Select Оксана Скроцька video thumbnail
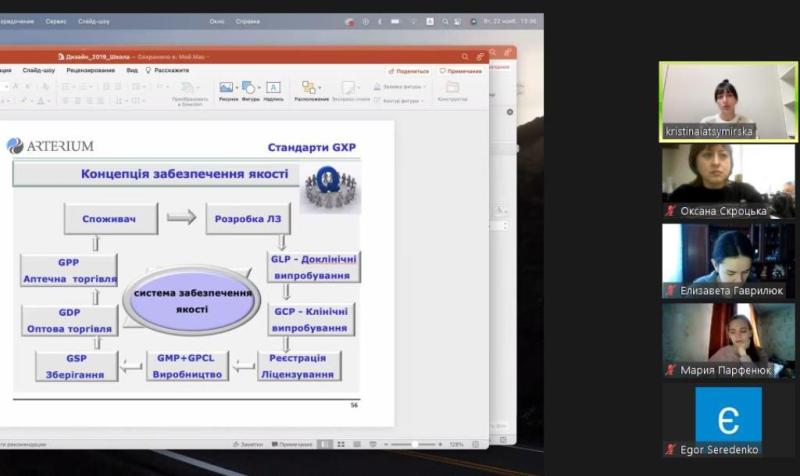This screenshot has height=476, width=800. (x=728, y=181)
